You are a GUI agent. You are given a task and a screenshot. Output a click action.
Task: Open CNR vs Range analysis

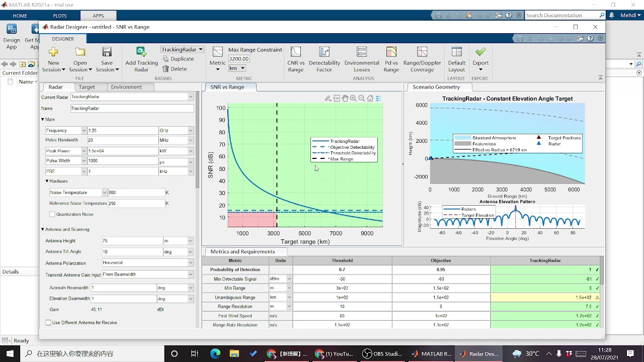(x=296, y=59)
